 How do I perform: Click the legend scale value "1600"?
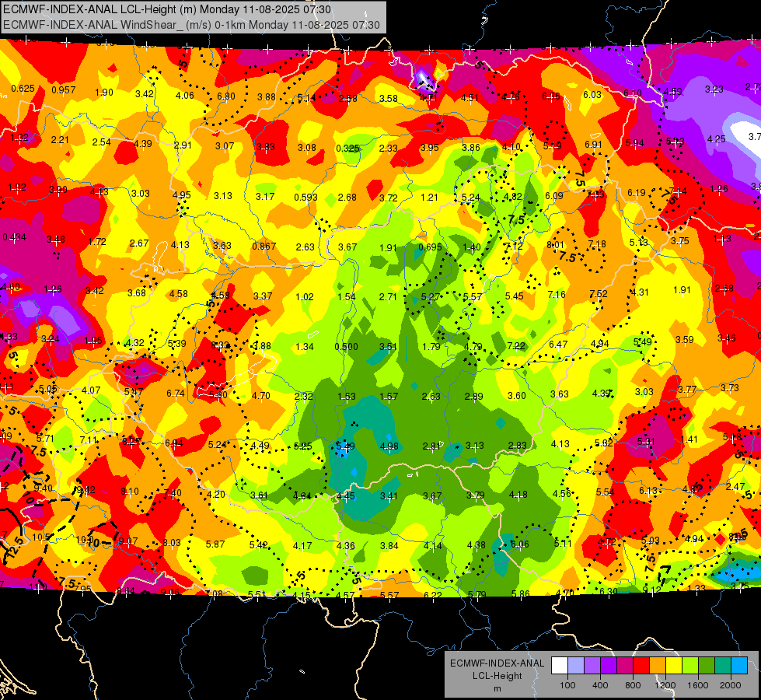tap(698, 685)
